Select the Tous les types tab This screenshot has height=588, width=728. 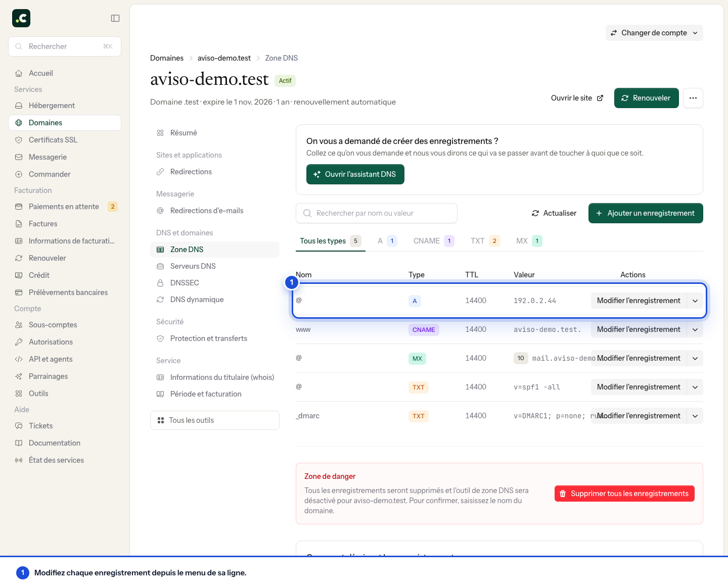331,241
